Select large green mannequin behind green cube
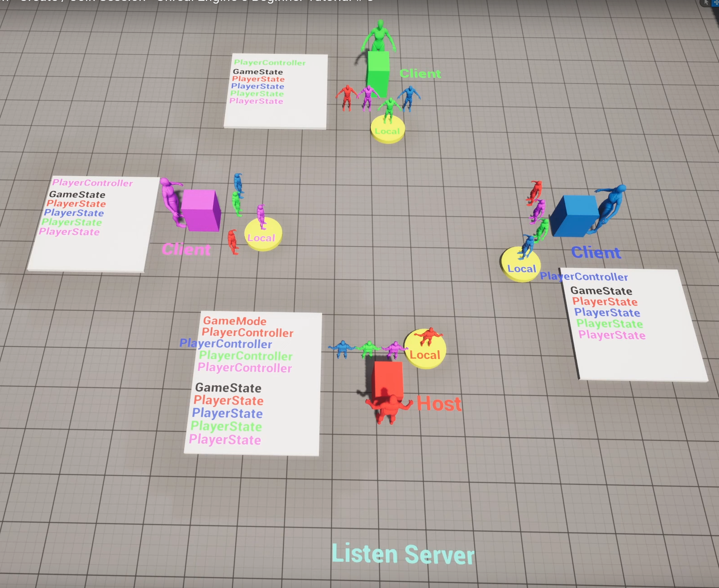This screenshot has height=588, width=719. tap(379, 36)
